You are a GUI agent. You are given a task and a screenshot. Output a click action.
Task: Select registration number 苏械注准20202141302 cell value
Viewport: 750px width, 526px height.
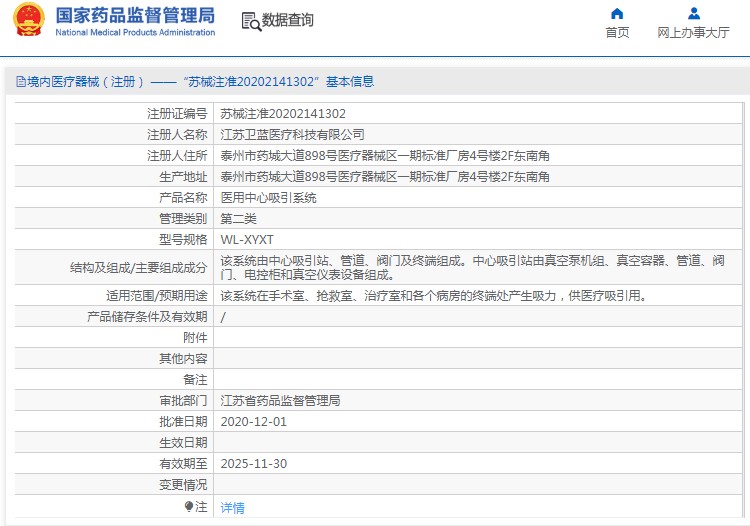(283, 114)
